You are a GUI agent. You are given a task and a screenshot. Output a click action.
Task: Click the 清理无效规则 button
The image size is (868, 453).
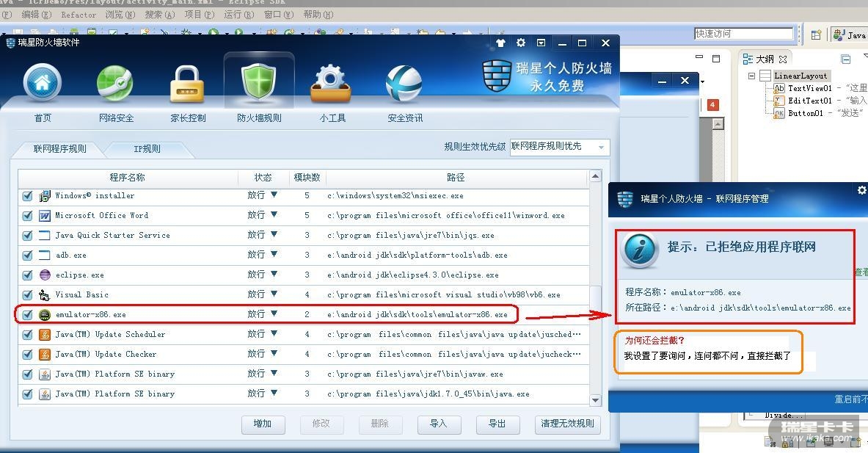(567, 424)
